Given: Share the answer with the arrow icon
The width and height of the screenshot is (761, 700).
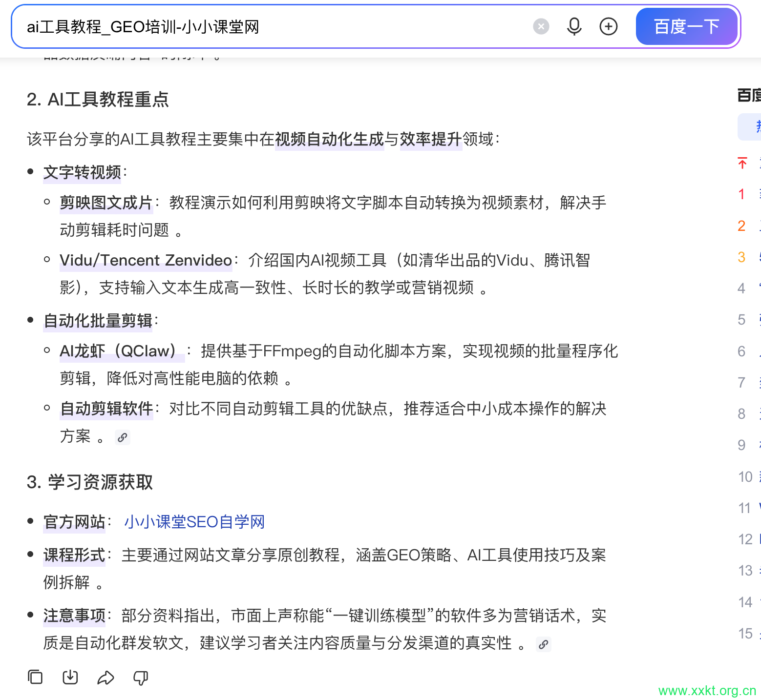Looking at the screenshot, I should pos(106,678).
